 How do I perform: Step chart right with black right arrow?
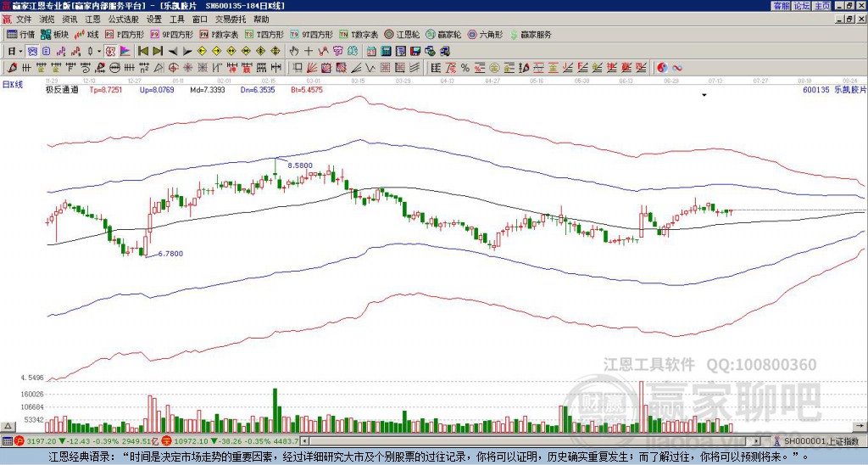pos(187,52)
